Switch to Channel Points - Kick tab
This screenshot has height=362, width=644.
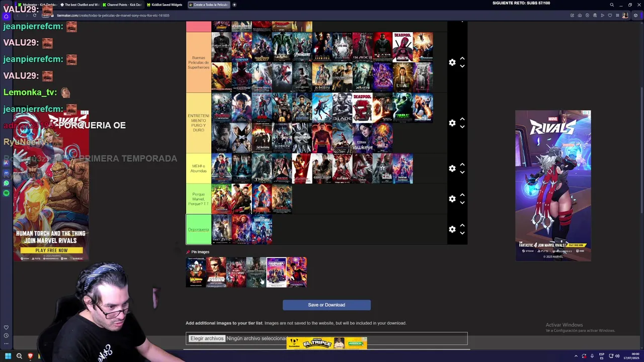[123, 5]
